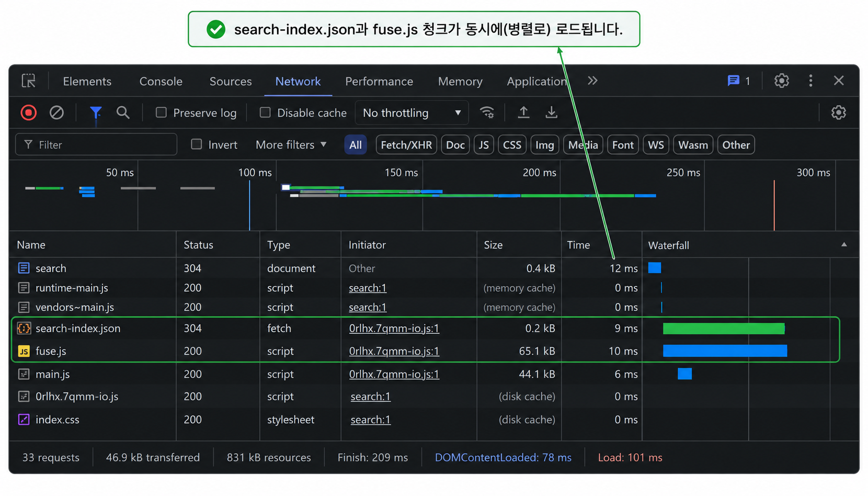The height and width of the screenshot is (496, 868).
Task: Click the fuse.js JS file icon
Action: coord(24,351)
